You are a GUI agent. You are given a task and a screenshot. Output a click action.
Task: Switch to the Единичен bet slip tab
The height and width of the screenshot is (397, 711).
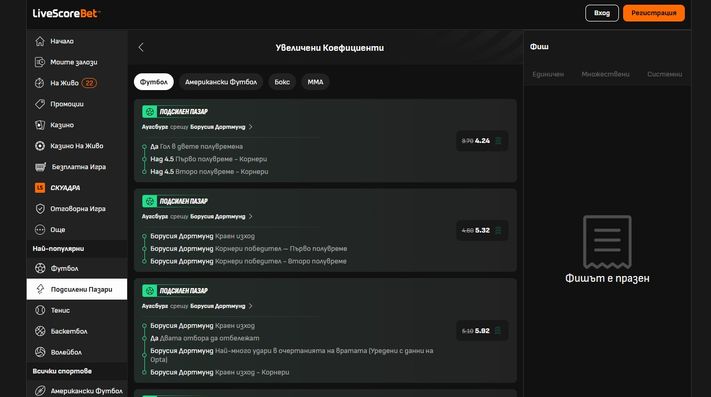[548, 74]
